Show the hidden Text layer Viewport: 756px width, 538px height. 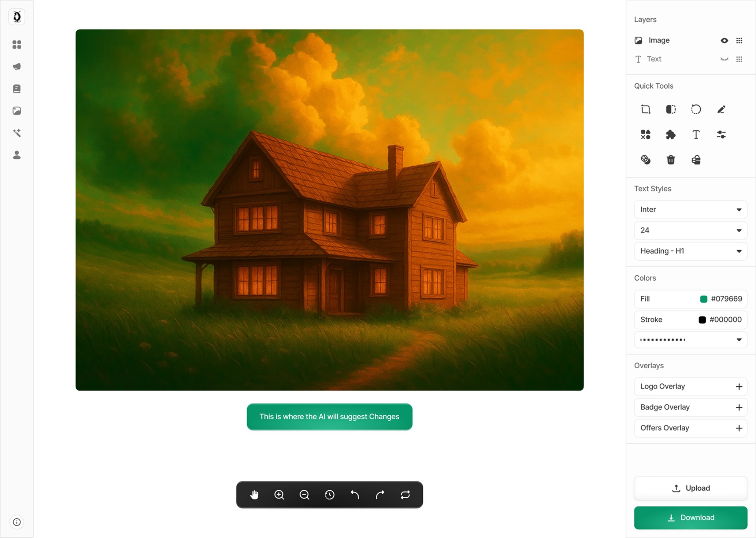(x=724, y=59)
